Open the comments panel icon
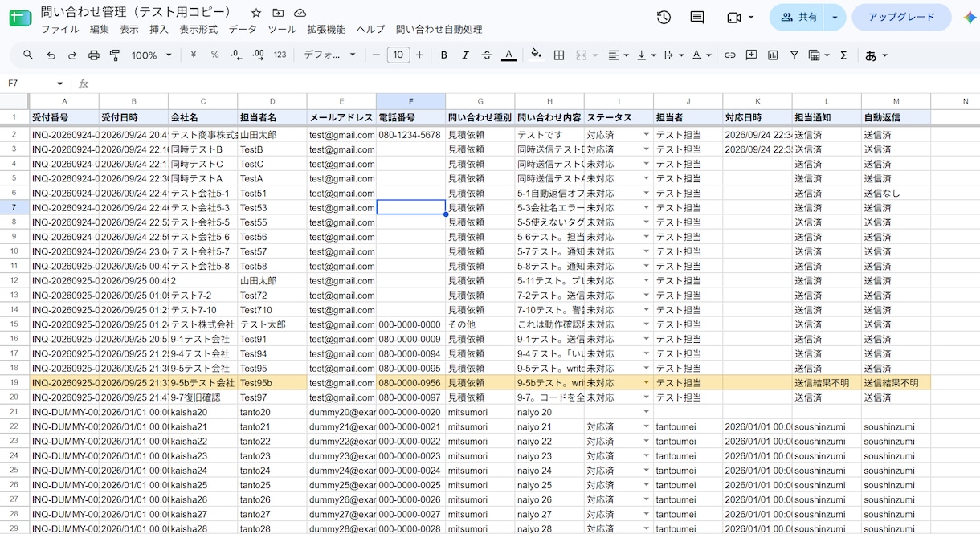The width and height of the screenshot is (980, 534). pos(697,18)
